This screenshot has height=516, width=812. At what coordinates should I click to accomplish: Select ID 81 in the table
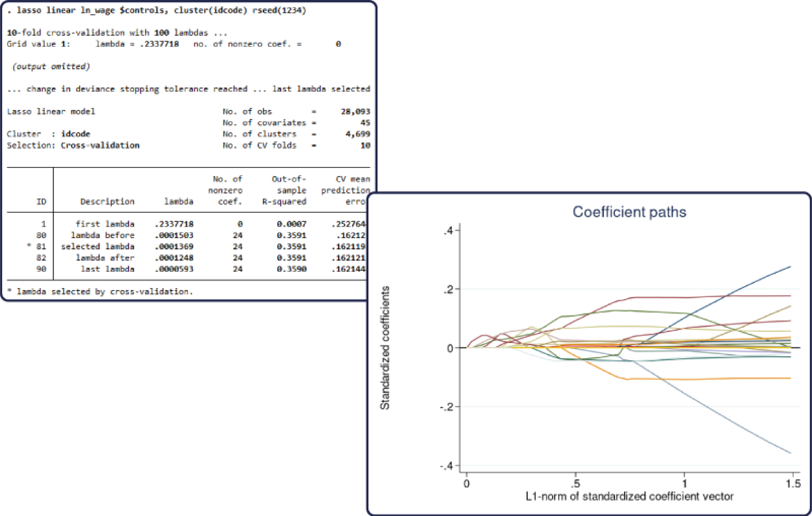click(x=41, y=247)
